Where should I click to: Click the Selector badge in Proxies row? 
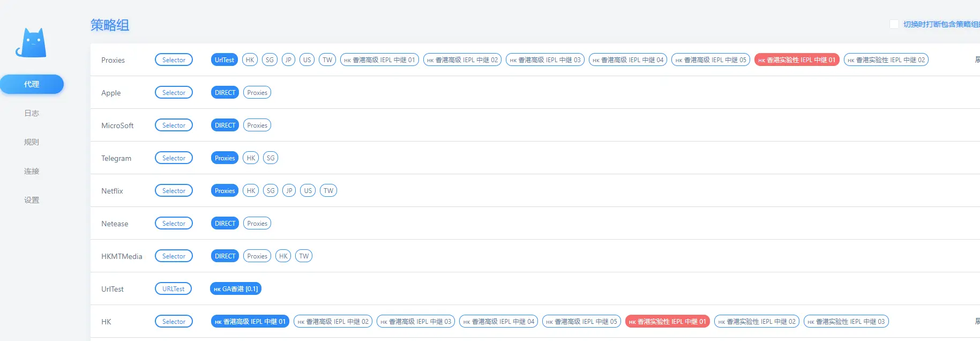174,60
